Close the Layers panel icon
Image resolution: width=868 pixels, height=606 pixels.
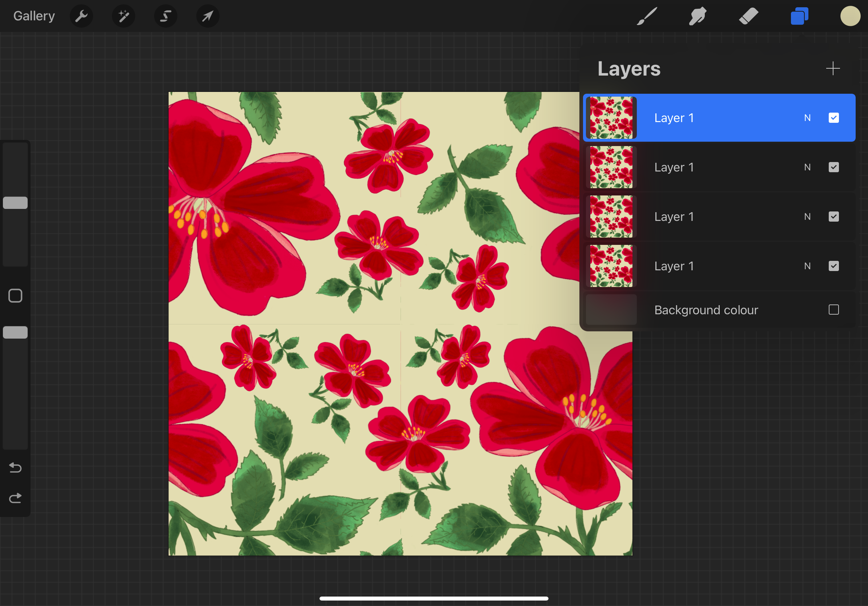799,16
